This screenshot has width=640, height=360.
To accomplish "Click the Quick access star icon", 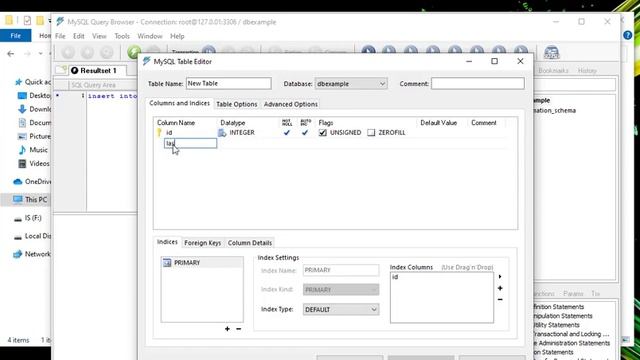I will click(x=18, y=82).
